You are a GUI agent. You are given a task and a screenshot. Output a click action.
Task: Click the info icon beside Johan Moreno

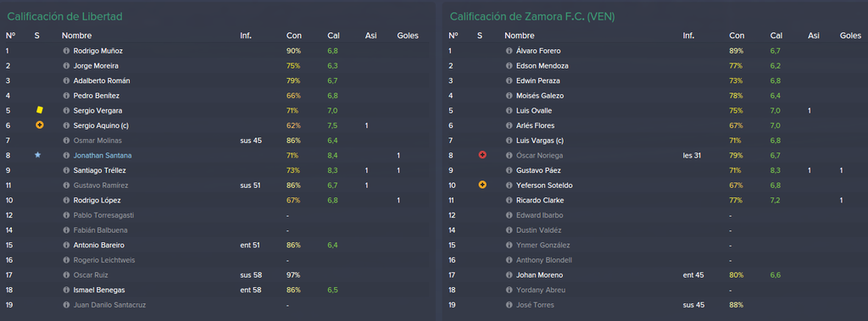[509, 275]
